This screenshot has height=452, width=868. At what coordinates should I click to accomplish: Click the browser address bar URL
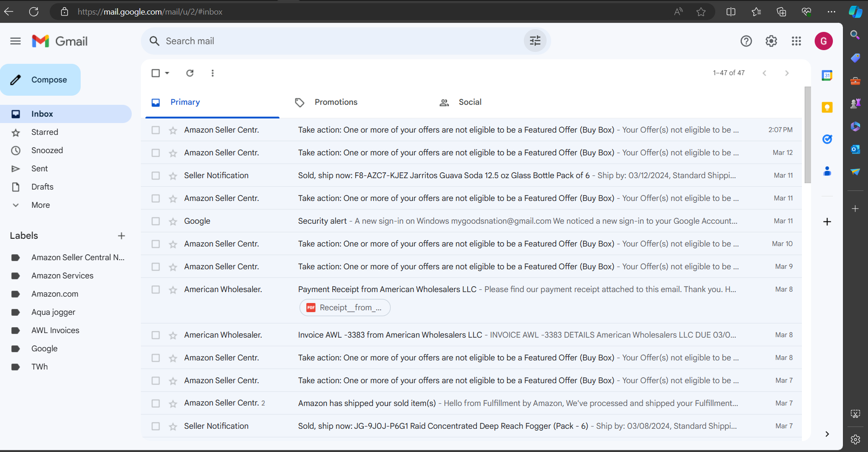point(150,12)
